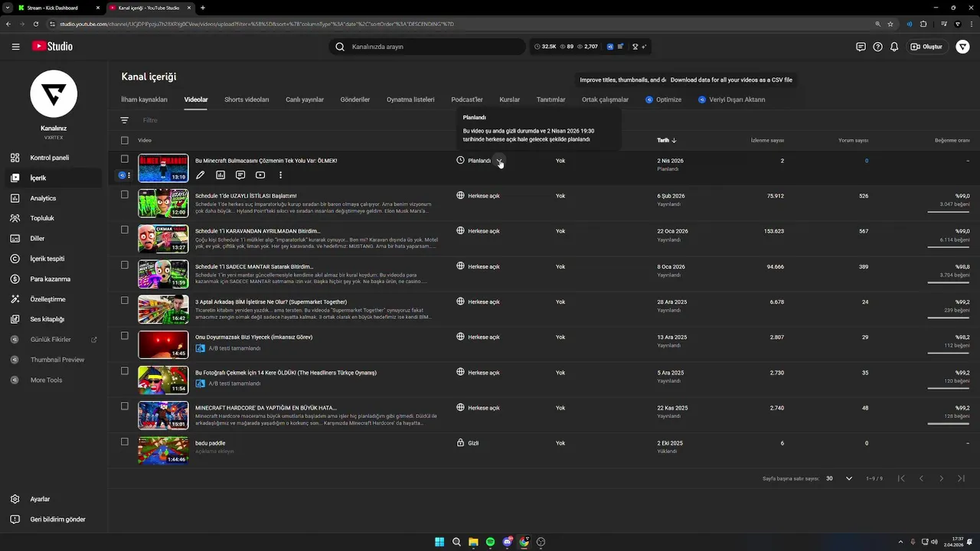Toggle the select-all videos checkbox
Viewport: 980px width, 551px height.
[x=125, y=140]
